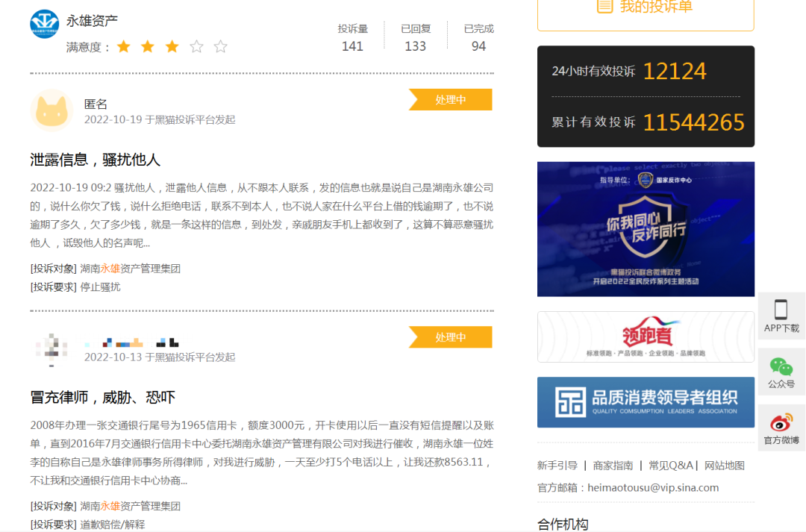This screenshot has width=806, height=532.
Task: Click the 官方微博 Weibo icon
Action: (781, 422)
